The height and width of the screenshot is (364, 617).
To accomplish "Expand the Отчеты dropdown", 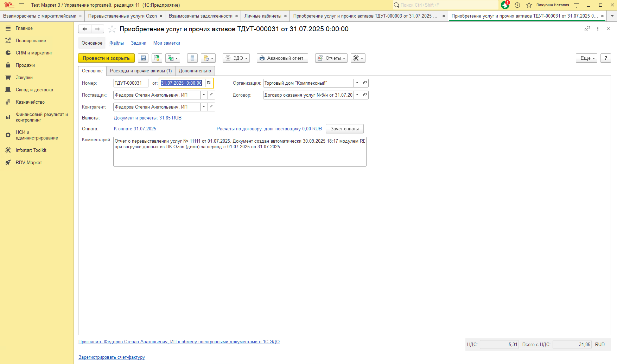I will point(331,58).
